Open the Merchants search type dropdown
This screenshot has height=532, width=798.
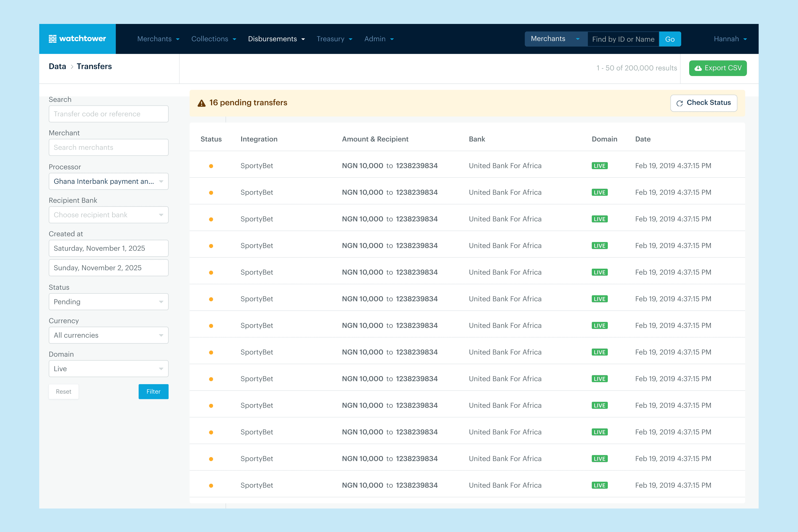click(x=555, y=39)
